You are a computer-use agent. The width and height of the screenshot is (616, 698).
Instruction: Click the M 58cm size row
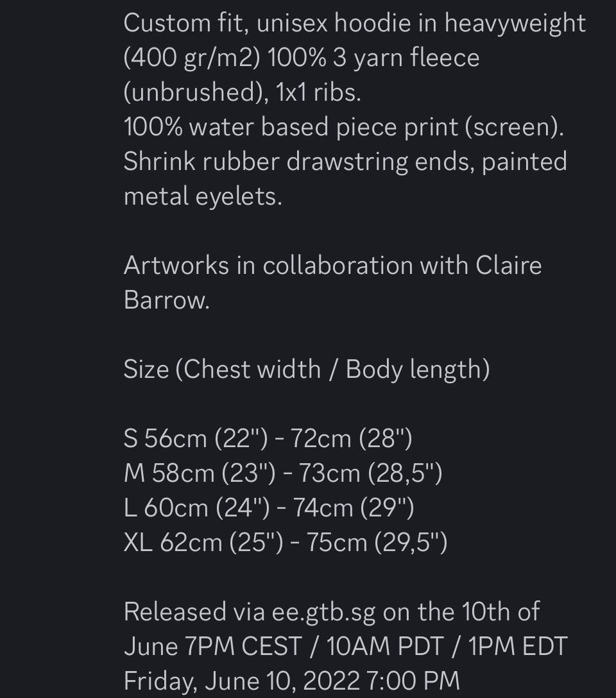(283, 473)
